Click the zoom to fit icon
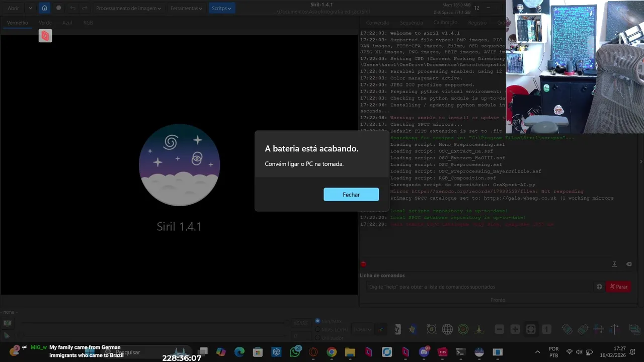 pos(531,329)
